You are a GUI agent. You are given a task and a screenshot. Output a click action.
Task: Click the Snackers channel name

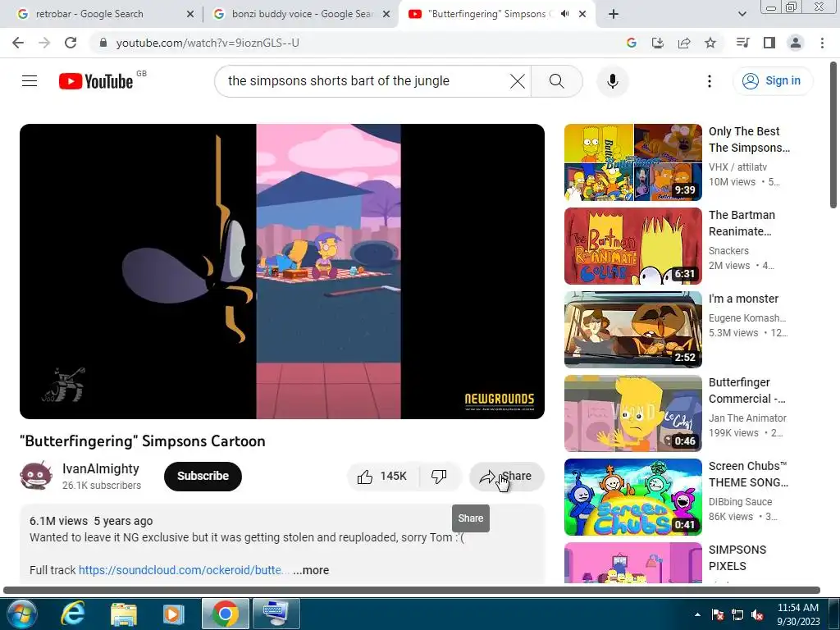pos(728,251)
